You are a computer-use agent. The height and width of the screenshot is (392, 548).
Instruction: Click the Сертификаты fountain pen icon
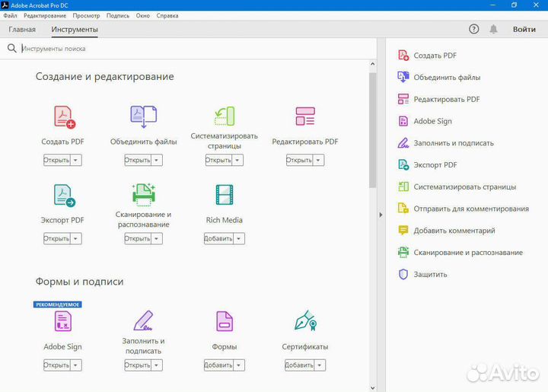point(305,320)
